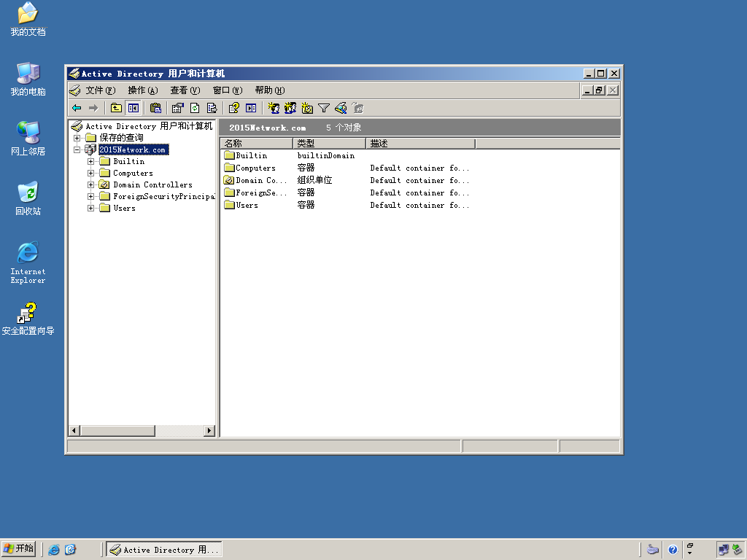The width and height of the screenshot is (747, 560).
Task: Select Builtin in the tree
Action: (x=128, y=161)
